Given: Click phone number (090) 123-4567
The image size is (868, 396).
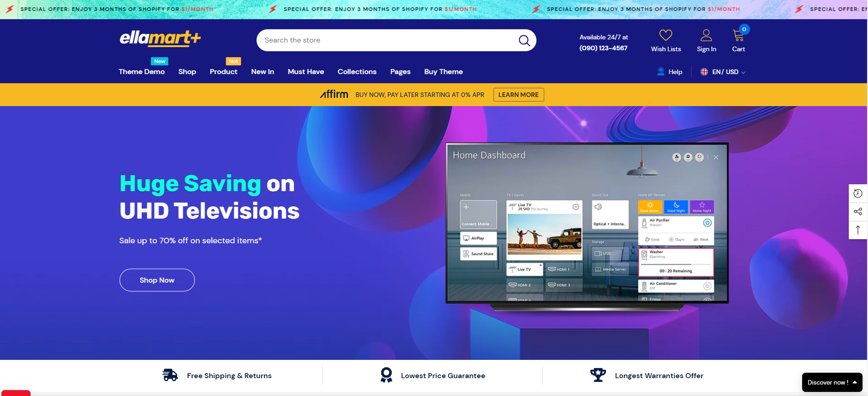Looking at the screenshot, I should pyautogui.click(x=604, y=48).
